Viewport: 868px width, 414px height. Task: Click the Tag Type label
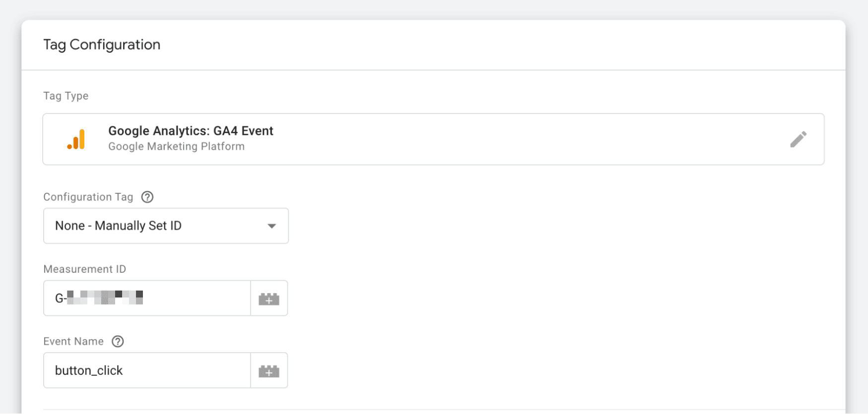click(66, 96)
